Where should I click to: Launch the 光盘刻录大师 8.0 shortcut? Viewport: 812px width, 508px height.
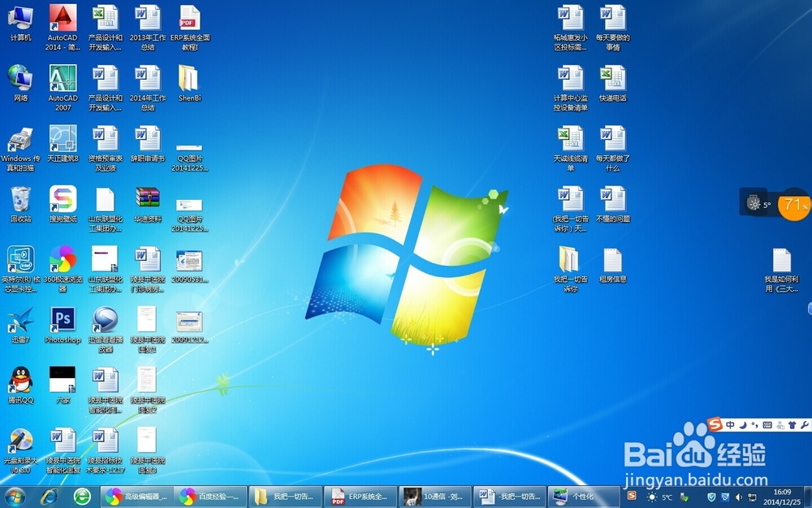point(21,450)
